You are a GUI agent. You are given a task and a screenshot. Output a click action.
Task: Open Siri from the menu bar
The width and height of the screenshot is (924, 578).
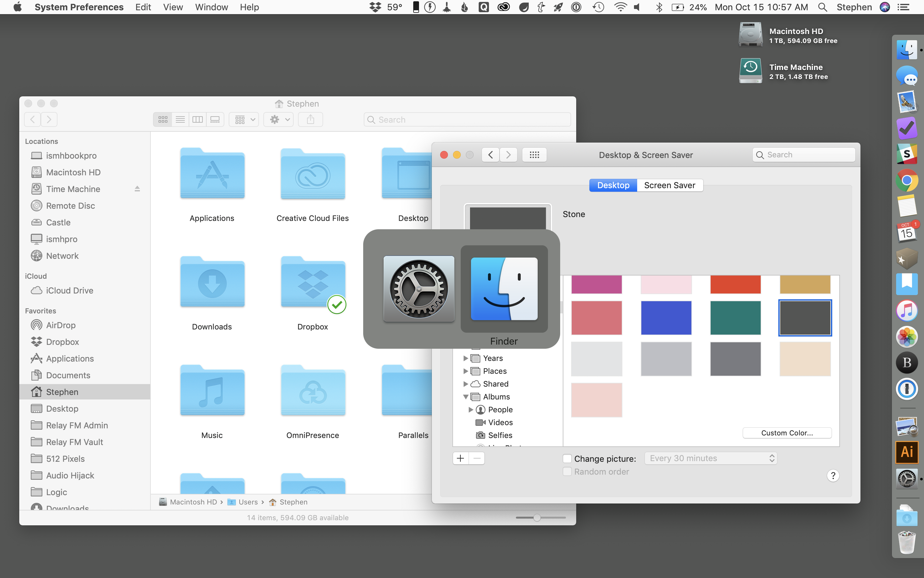pyautogui.click(x=885, y=7)
